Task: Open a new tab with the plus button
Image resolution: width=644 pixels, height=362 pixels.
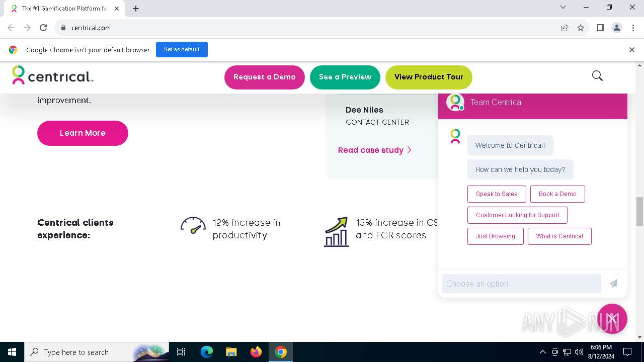Action: point(136,9)
